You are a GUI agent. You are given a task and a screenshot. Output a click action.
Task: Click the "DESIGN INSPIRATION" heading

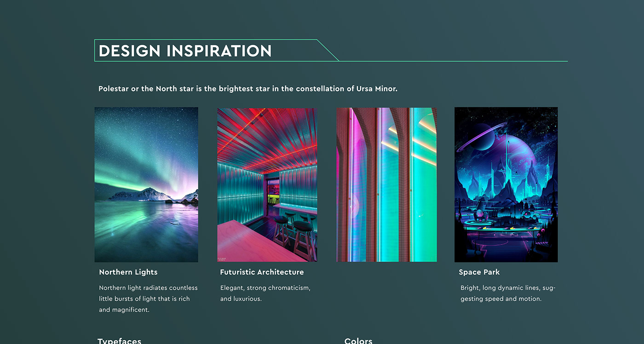pos(185,51)
